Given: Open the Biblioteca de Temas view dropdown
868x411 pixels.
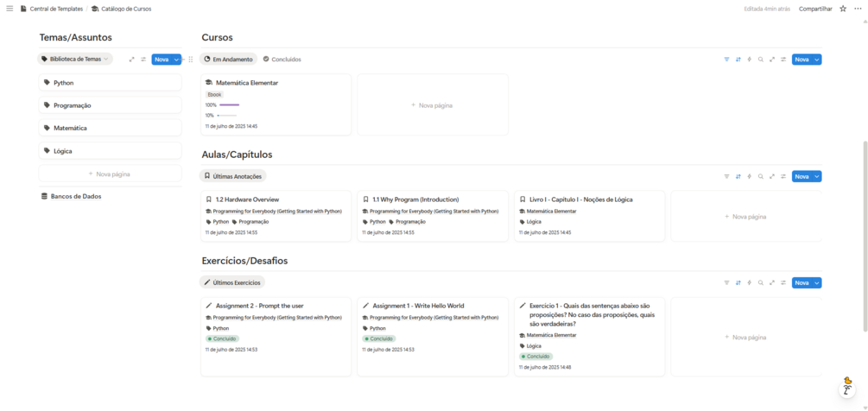Looking at the screenshot, I should click(75, 60).
